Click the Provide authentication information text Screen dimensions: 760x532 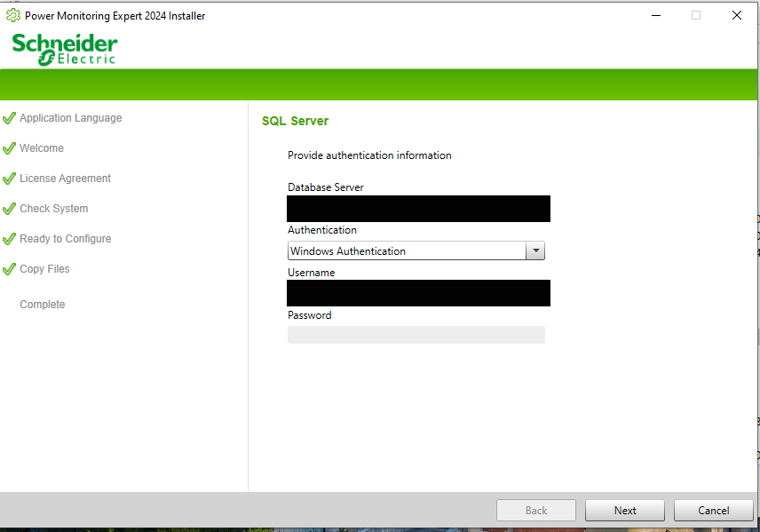pyautogui.click(x=369, y=155)
